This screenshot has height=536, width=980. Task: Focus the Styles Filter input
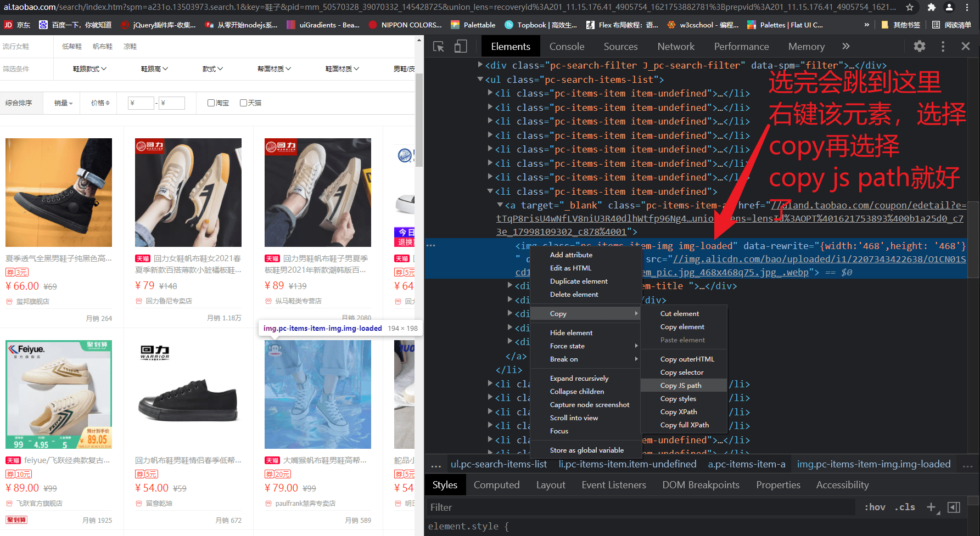(x=640, y=507)
